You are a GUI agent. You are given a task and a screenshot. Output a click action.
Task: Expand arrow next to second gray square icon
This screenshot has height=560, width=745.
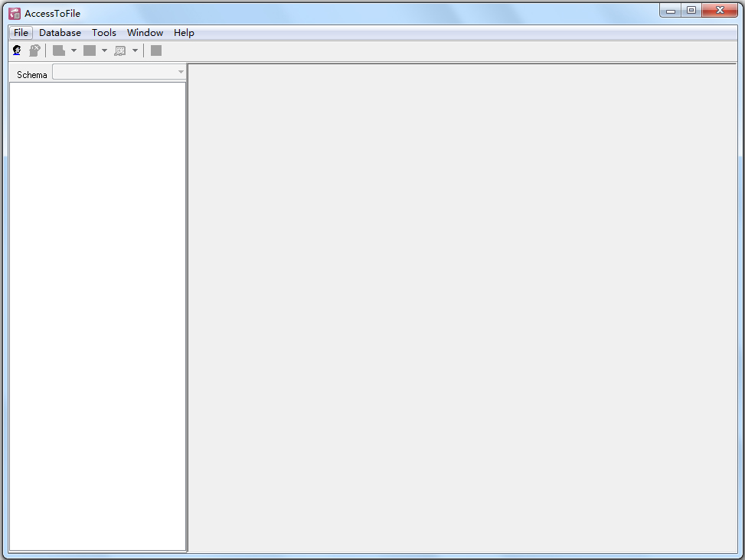105,50
